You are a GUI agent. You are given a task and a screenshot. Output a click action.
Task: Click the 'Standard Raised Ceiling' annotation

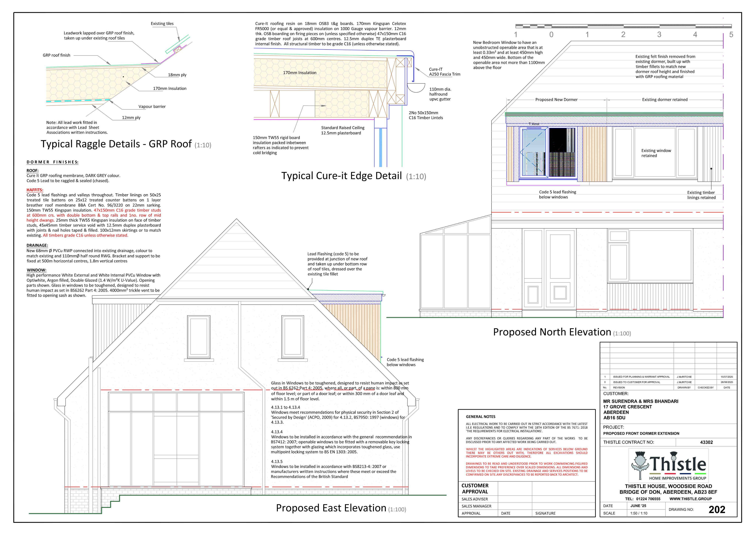tap(343, 128)
